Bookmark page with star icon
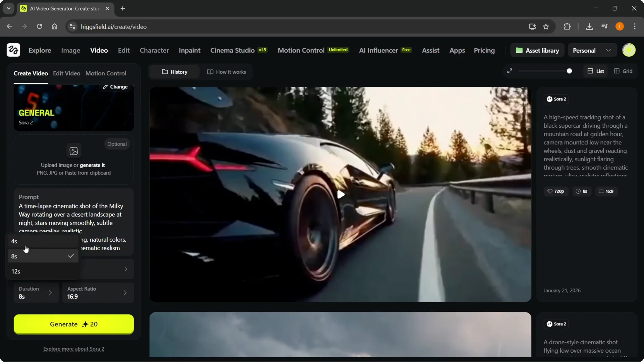 click(546, 26)
